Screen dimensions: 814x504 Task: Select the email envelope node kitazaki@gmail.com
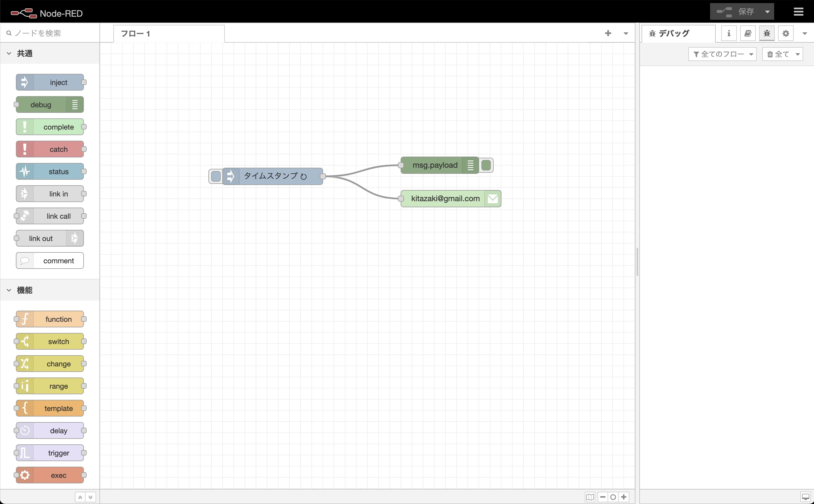pyautogui.click(x=451, y=199)
